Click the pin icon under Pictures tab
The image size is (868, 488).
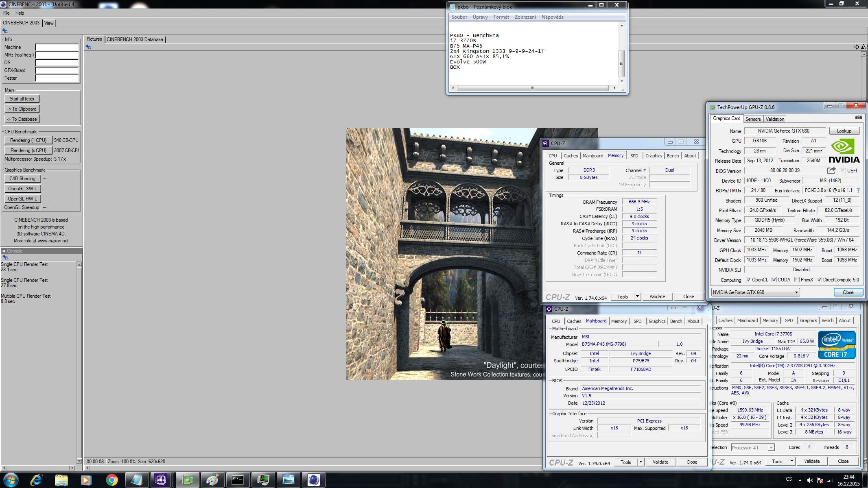[x=88, y=47]
